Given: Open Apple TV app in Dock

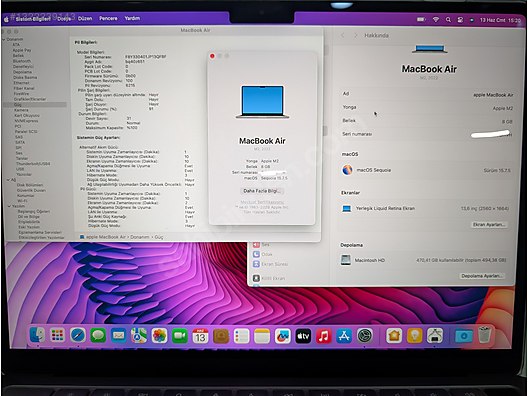Looking at the screenshot, I should click(303, 335).
